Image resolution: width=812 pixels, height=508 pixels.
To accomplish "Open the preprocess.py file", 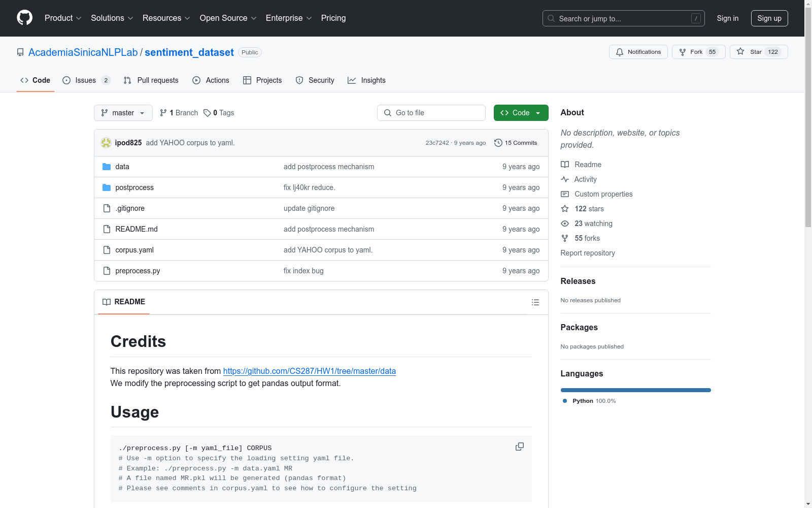I will click(138, 271).
